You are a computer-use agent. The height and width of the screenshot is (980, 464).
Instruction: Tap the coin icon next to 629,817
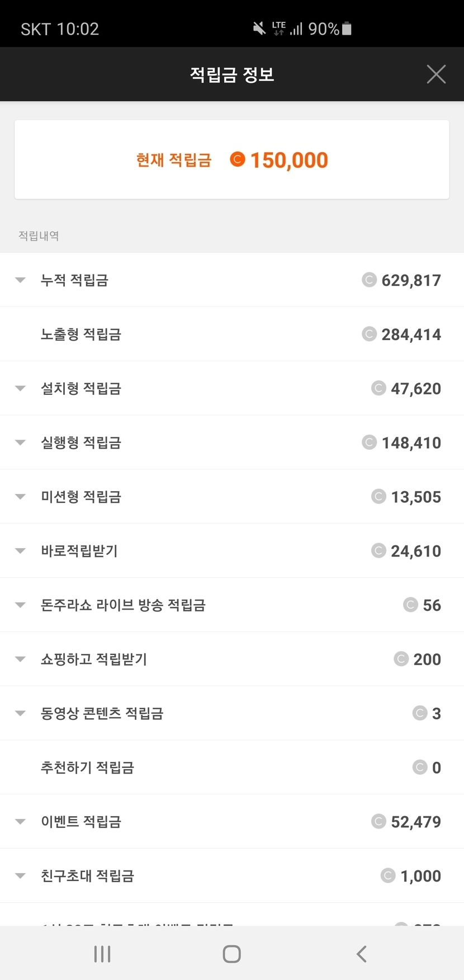pyautogui.click(x=369, y=280)
